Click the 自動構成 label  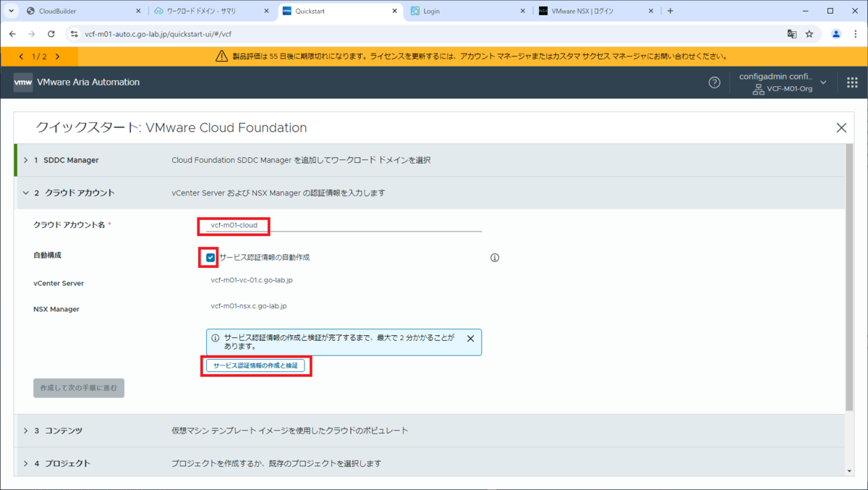(x=48, y=255)
